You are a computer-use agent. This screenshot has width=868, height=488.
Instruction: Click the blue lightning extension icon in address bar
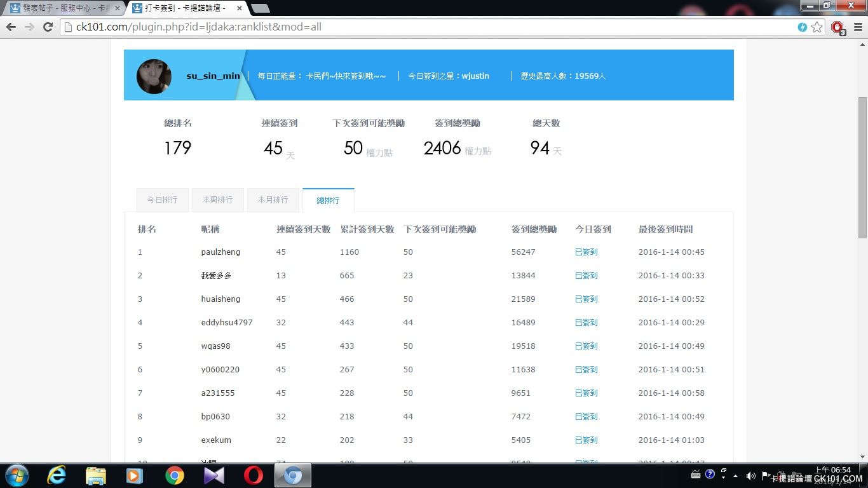coord(803,27)
